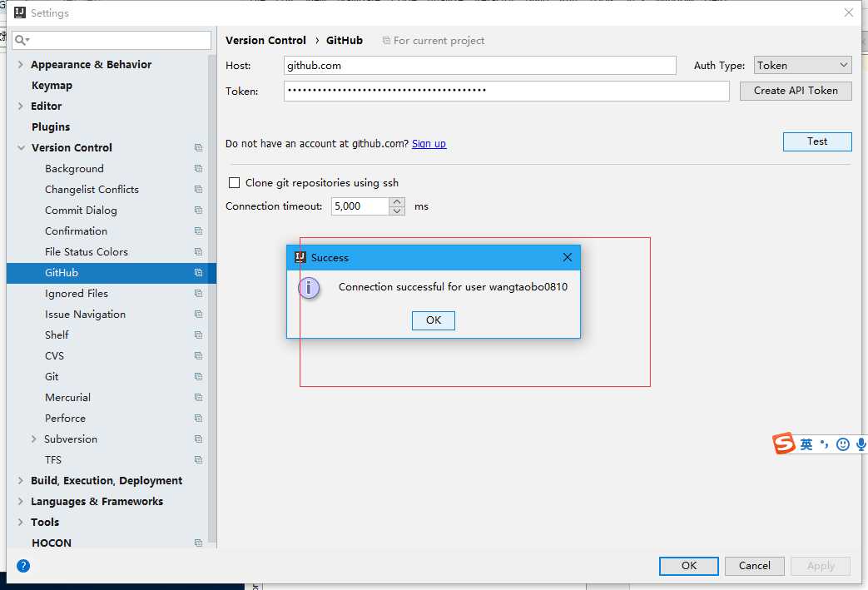The image size is (868, 590).
Task: Focus the settings search field
Action: pos(112,40)
